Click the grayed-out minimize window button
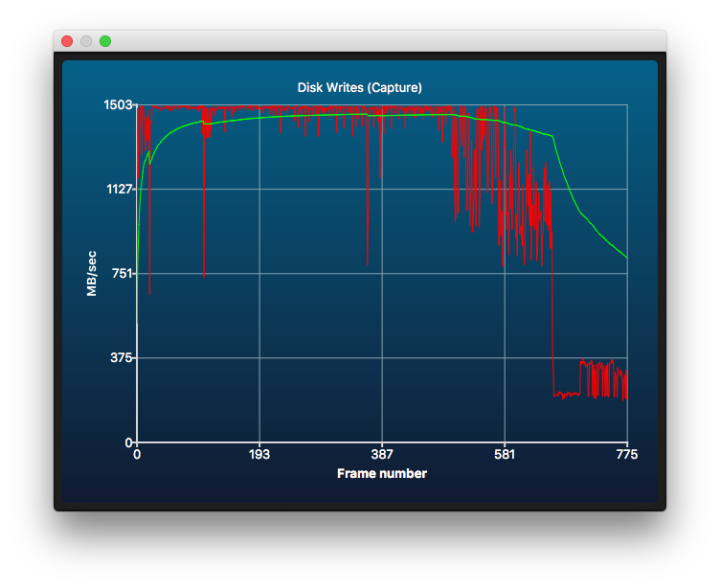 [x=86, y=41]
